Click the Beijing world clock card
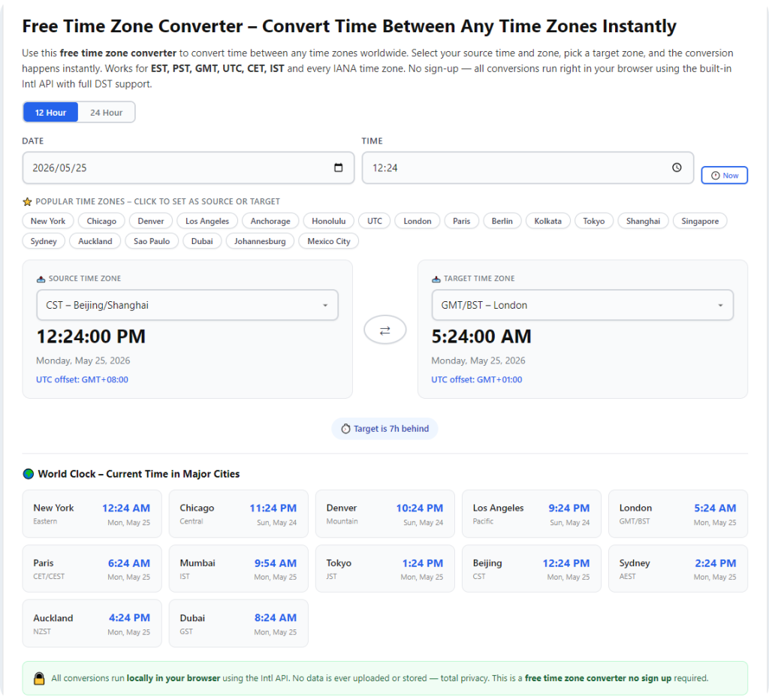This screenshot has width=769, height=700. pyautogui.click(x=532, y=569)
